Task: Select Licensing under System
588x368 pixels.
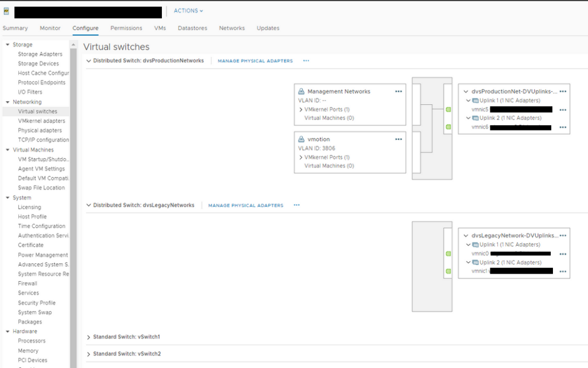Action: pyautogui.click(x=29, y=207)
